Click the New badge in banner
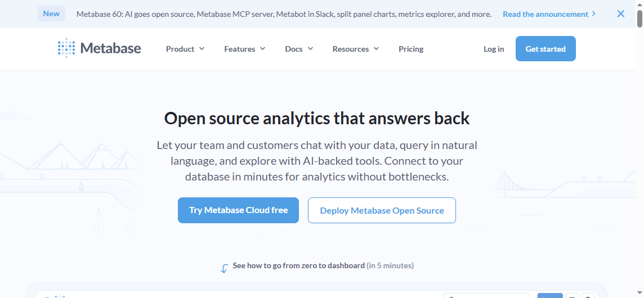The height and width of the screenshot is (298, 644). point(51,13)
